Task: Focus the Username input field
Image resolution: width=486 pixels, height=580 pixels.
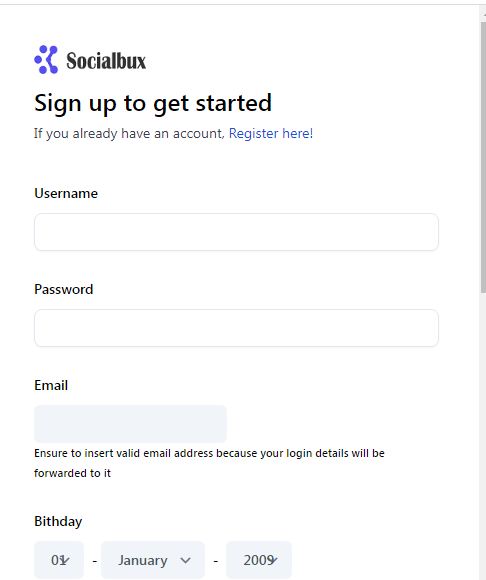Action: coord(236,232)
